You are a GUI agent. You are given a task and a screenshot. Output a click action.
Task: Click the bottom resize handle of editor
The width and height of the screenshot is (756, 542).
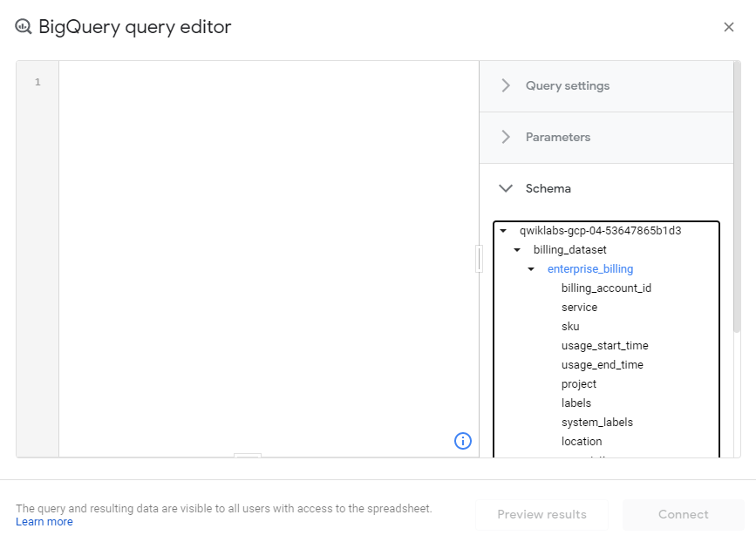coord(248,455)
